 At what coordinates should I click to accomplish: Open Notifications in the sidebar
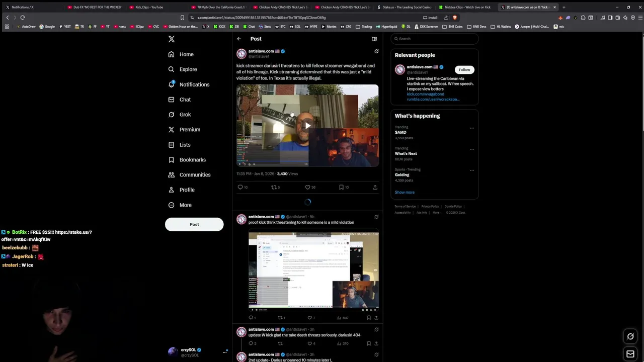point(189,84)
